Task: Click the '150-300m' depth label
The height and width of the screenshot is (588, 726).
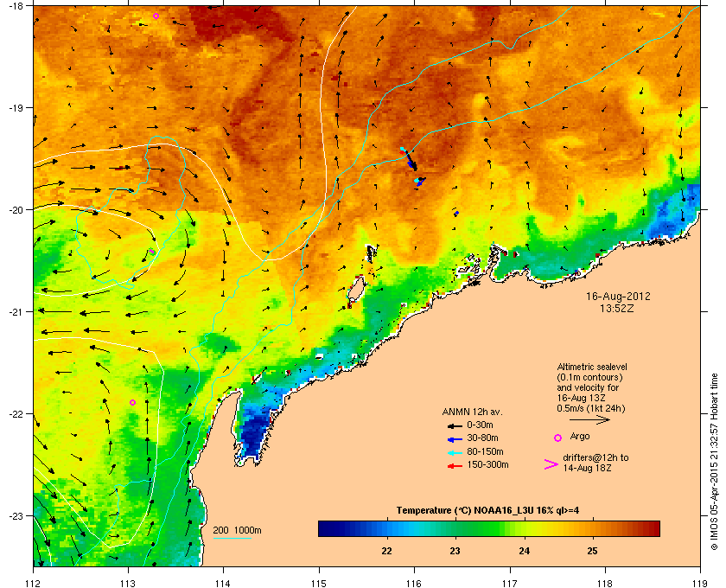Action: click(x=487, y=464)
